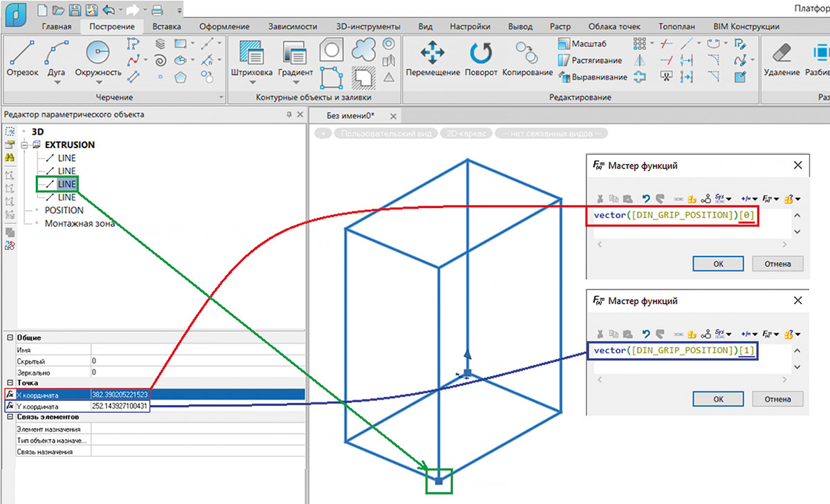830x504 pixels.
Task: Switch to the Вставка ribbon tab
Action: tap(167, 27)
